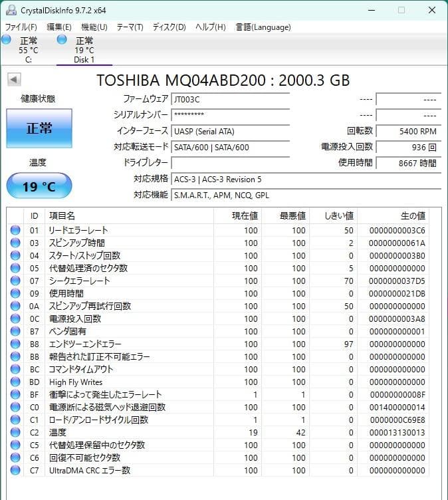Click the status icon for row 0A スピンアップ再試行回数
This screenshot has width=448, height=500.
point(15,306)
